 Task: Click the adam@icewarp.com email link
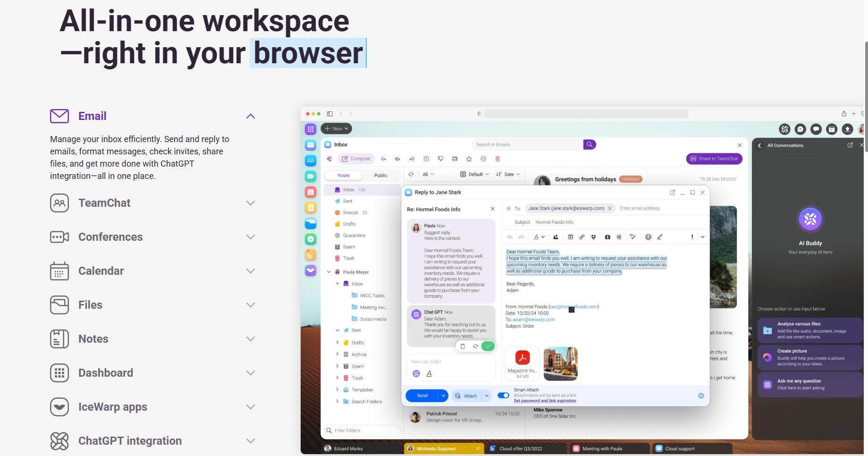533,320
